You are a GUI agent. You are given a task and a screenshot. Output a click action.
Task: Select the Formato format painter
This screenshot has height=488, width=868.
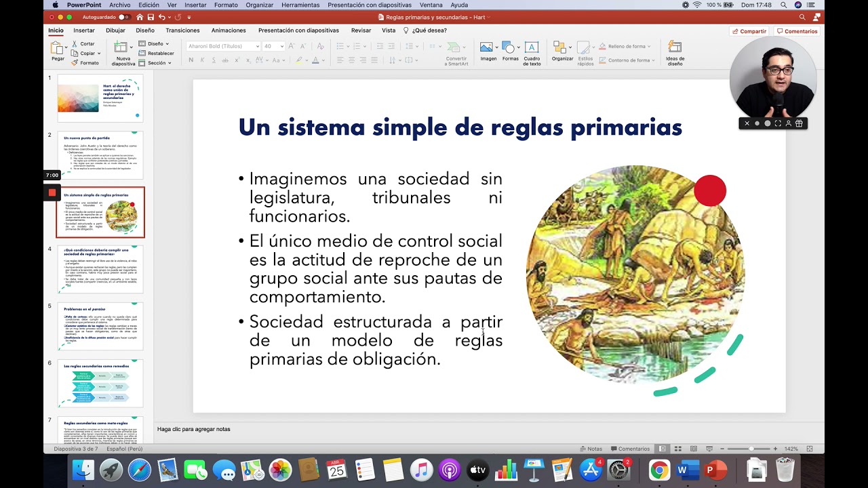coord(84,62)
